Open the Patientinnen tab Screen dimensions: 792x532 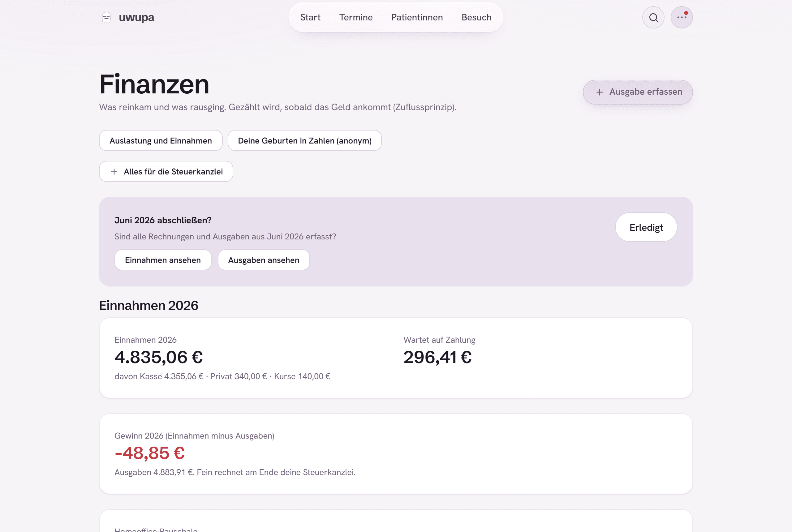coord(417,17)
